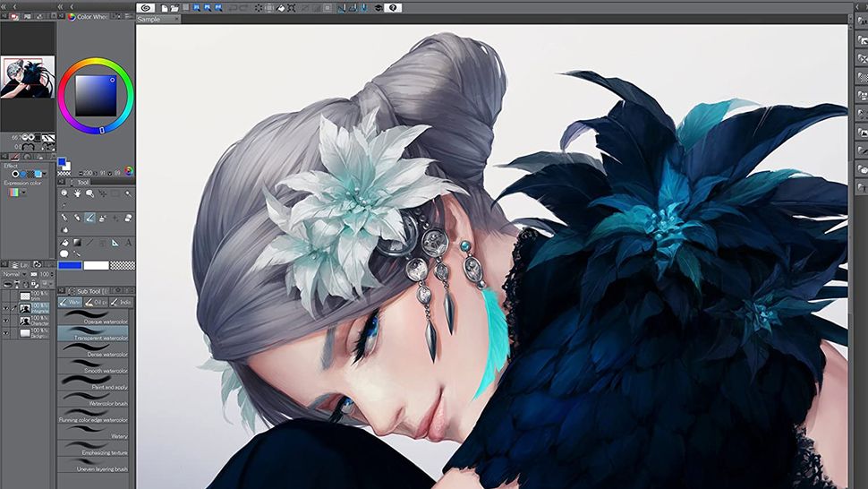Select the Pen tool in Tool palette
Viewport: 868px width, 489px height.
pos(64,219)
